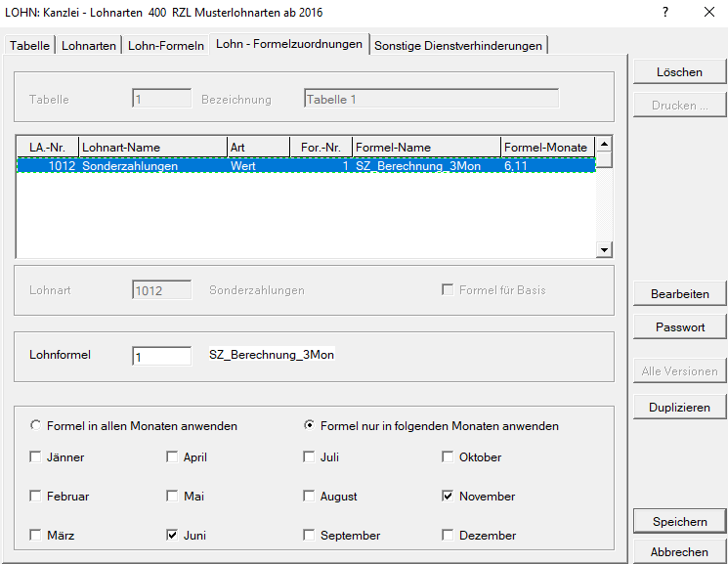Tick the Dezember checkbox
Screen dimensions: 728x564
449,536
